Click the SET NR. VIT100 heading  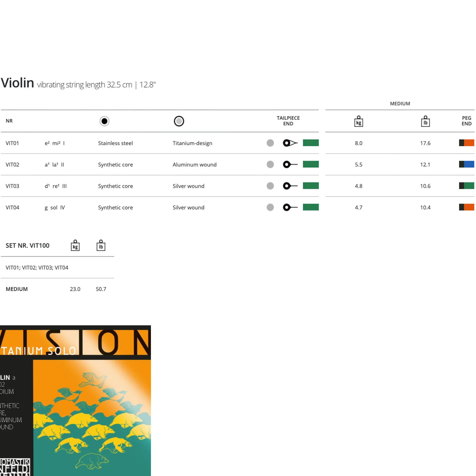coord(27,246)
